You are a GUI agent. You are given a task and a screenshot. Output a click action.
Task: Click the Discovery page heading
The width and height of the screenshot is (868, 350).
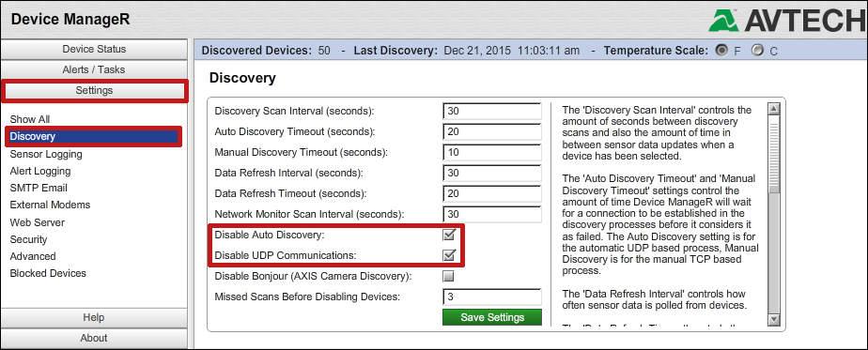click(242, 79)
